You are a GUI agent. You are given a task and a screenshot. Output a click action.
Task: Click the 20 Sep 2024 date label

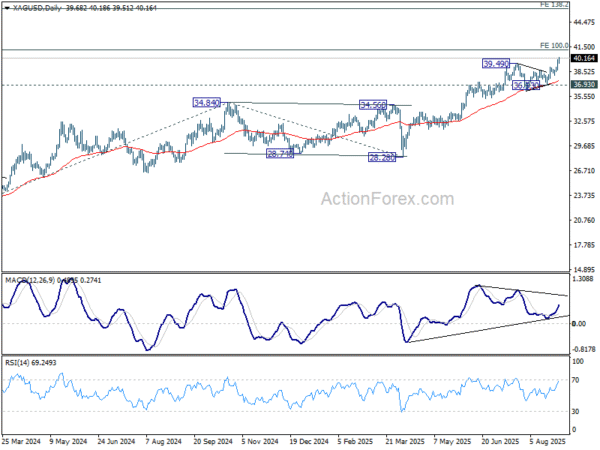(213, 441)
